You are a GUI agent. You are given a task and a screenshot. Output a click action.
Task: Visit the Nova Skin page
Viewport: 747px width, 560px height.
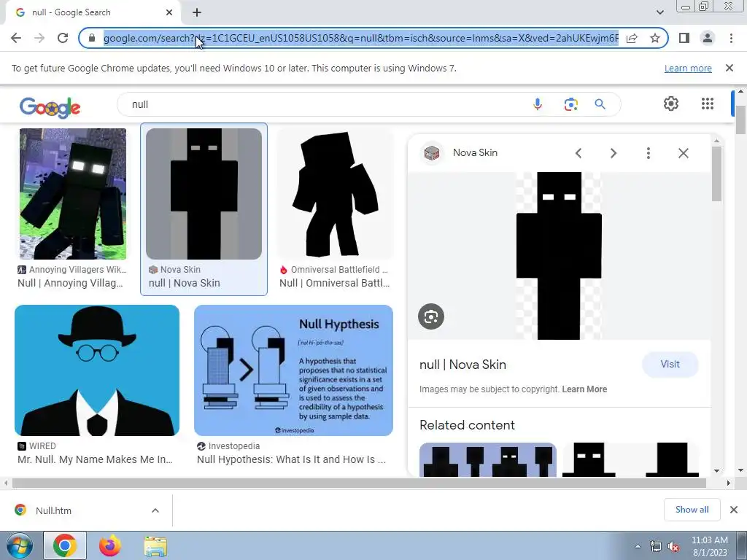pos(670,365)
